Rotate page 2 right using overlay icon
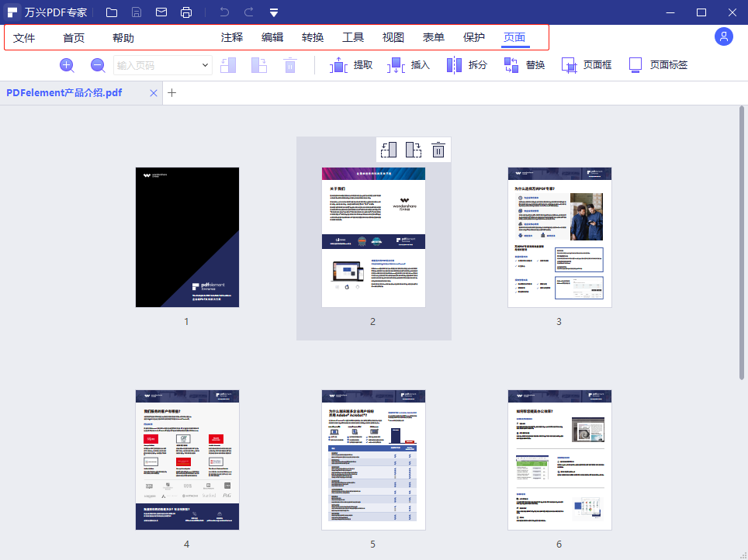Viewport: 748px width, 560px height. click(x=414, y=150)
